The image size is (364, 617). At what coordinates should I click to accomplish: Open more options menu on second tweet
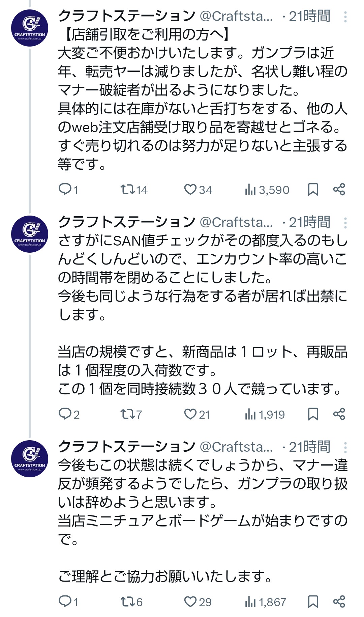tap(345, 223)
